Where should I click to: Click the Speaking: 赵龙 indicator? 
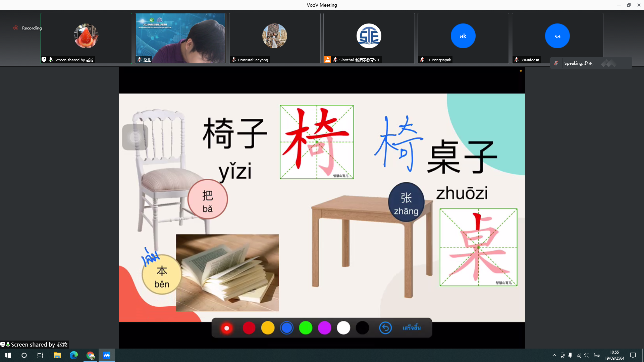tap(591, 63)
